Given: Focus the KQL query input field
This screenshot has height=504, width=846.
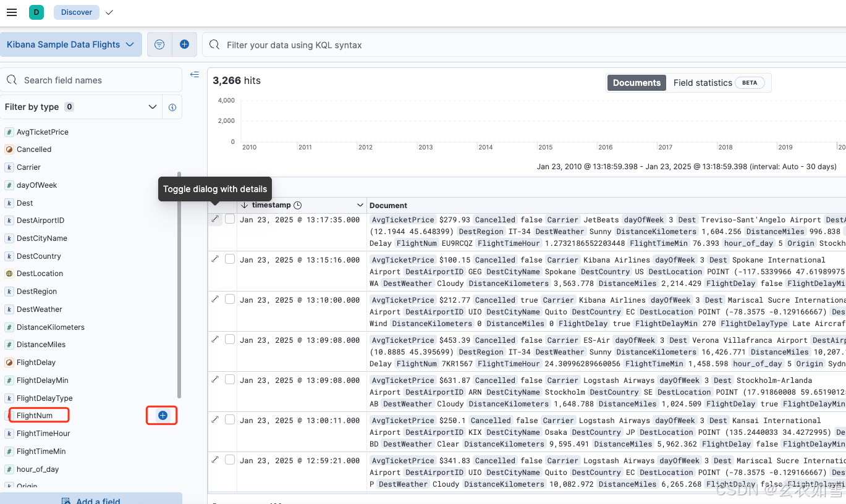Looking at the screenshot, I should point(524,45).
